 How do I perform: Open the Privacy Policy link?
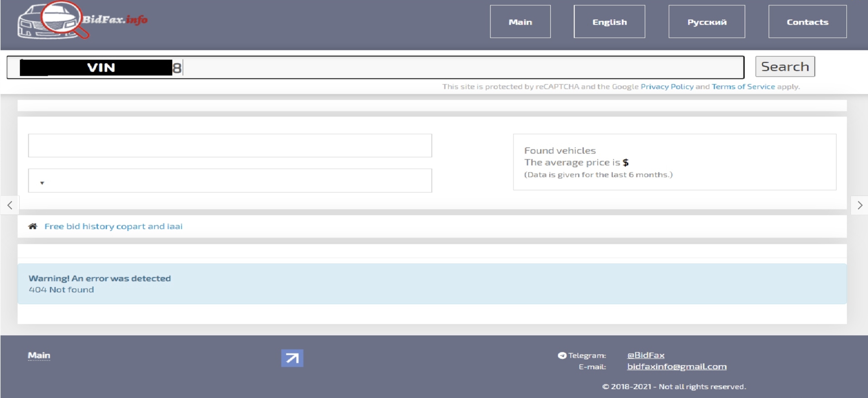(667, 87)
